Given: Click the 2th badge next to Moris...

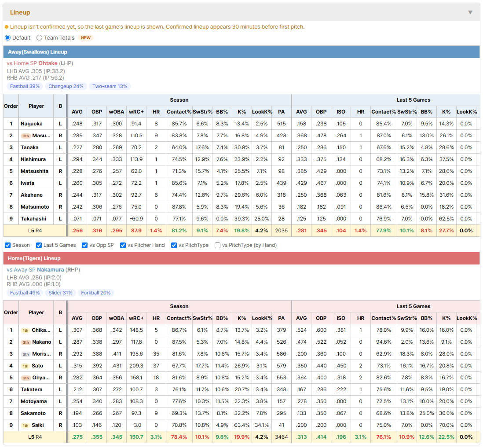Looking at the screenshot, I should (26, 354).
